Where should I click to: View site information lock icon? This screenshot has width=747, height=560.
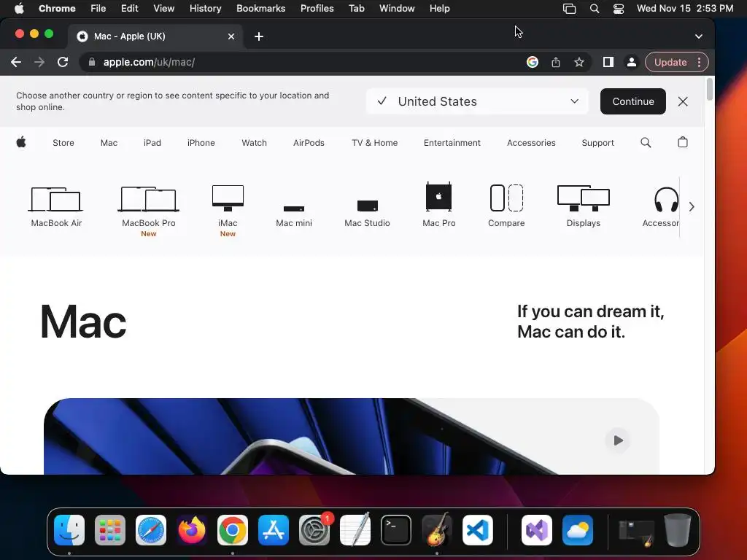pos(92,62)
